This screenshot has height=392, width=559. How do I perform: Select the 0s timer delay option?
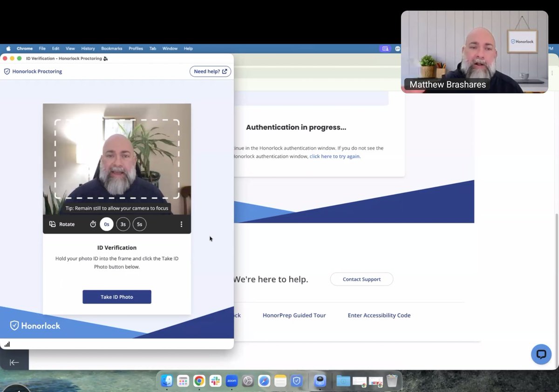pos(107,224)
